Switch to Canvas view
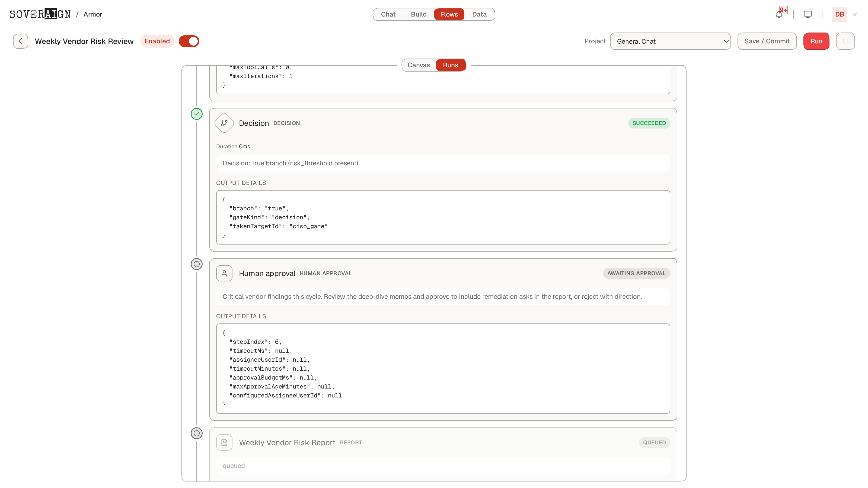Viewport: 868px width, 488px height. (419, 65)
